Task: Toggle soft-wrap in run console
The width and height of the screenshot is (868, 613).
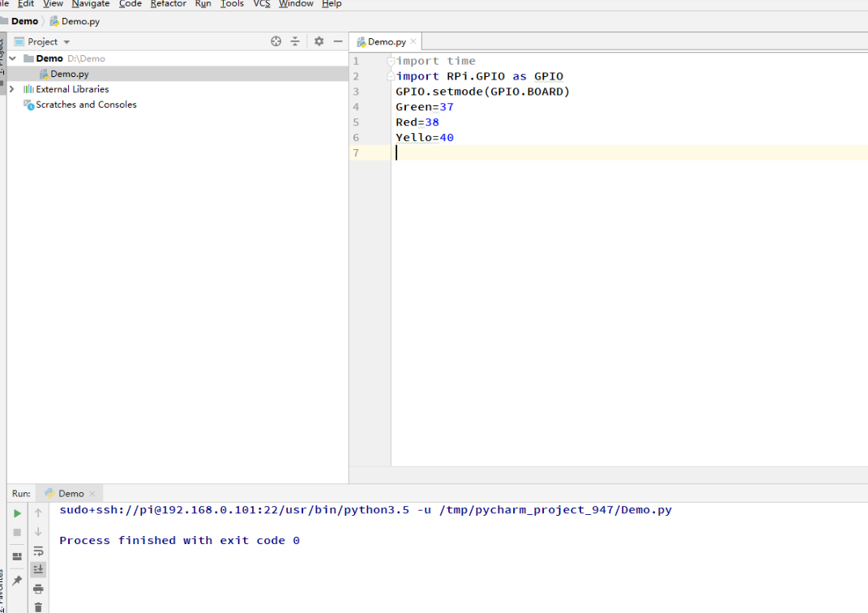Action: pyautogui.click(x=38, y=551)
